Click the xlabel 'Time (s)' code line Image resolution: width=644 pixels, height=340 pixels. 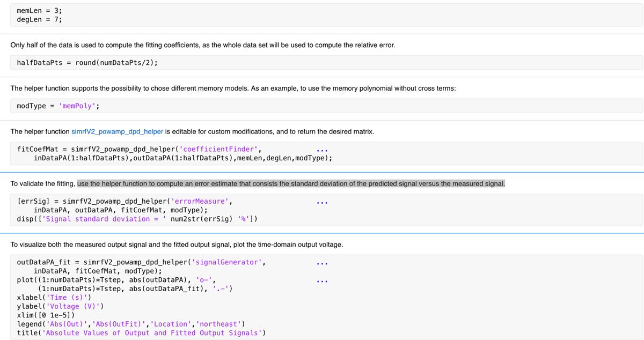(x=54, y=297)
